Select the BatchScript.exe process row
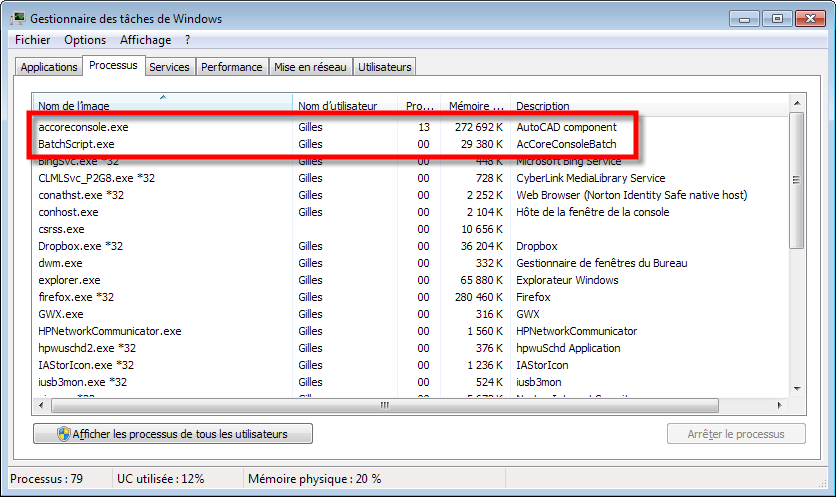The image size is (836, 497). click(411, 144)
